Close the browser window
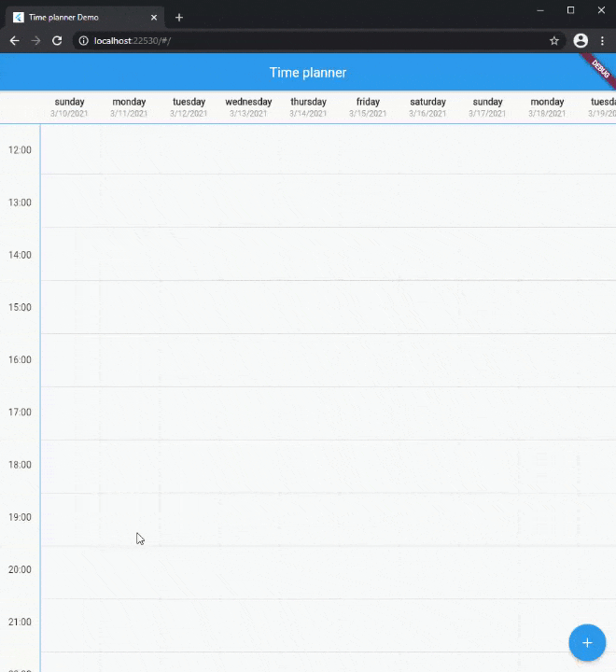 [x=601, y=10]
